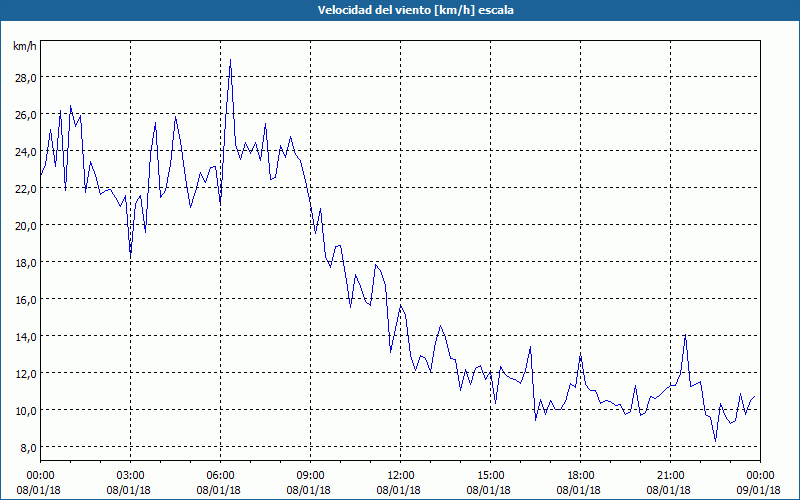The height and width of the screenshot is (500, 800).
Task: Click the 15:00 time axis label
Action: [x=490, y=476]
